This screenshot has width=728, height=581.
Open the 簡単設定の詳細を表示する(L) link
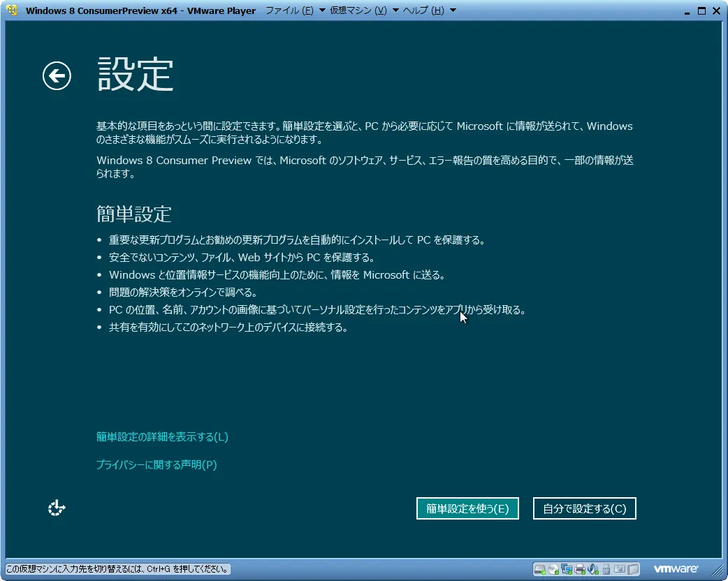162,437
